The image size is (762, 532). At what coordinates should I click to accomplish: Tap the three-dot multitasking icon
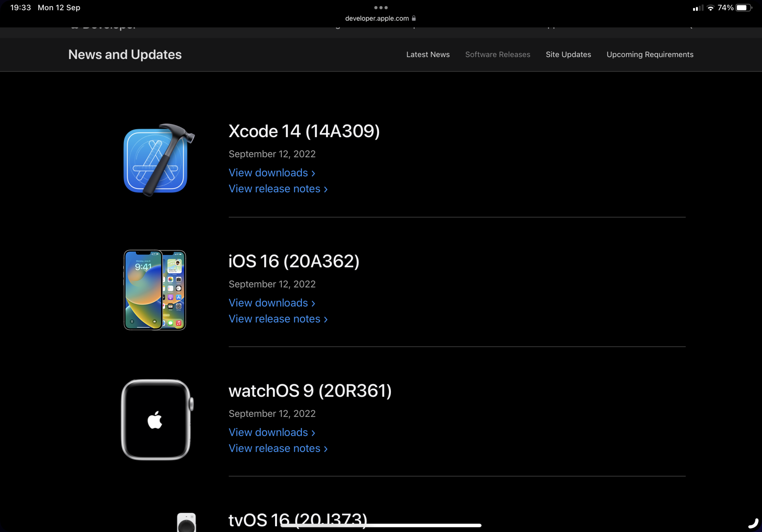pos(381,8)
